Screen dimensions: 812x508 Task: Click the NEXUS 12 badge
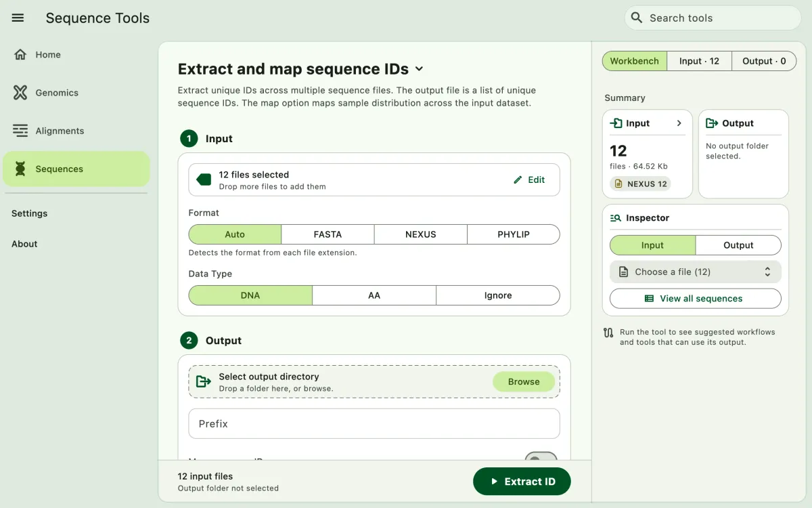[640, 184]
